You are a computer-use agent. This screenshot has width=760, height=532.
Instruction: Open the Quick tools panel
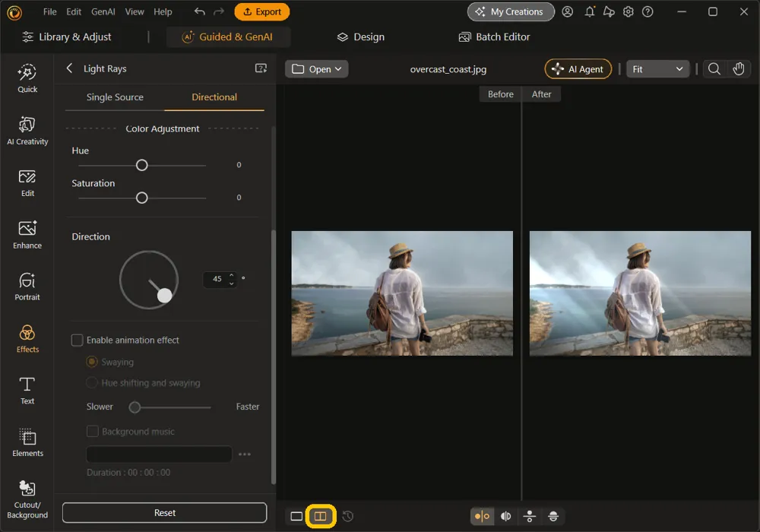(x=27, y=78)
